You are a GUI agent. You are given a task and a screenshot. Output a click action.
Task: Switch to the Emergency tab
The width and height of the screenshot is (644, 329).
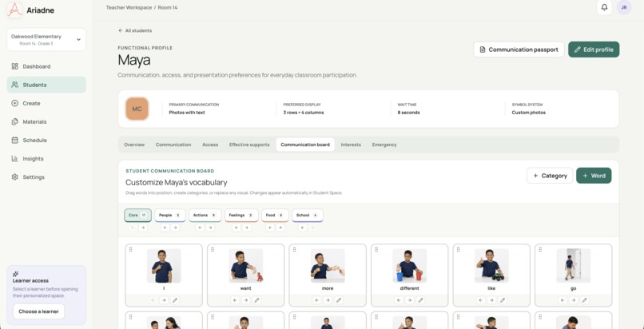384,145
